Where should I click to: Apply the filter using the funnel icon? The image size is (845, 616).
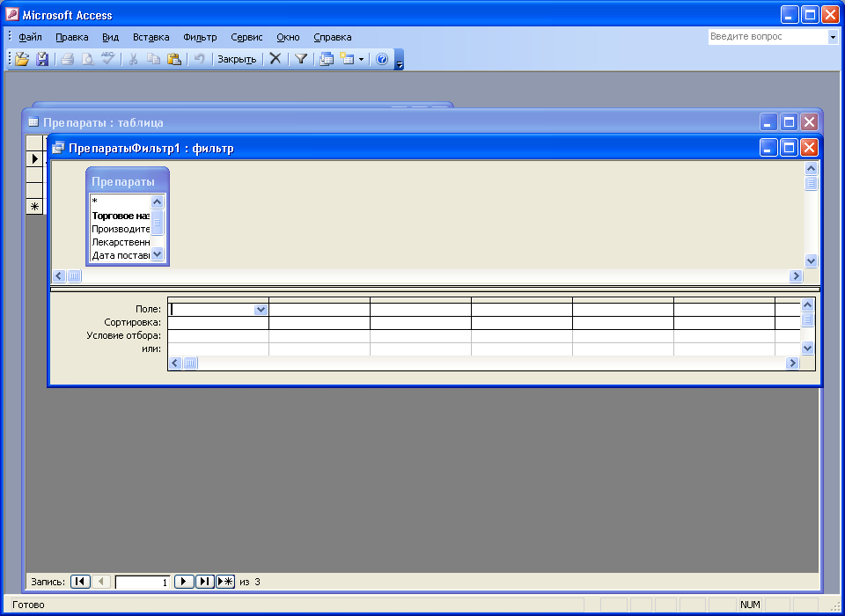tap(301, 59)
